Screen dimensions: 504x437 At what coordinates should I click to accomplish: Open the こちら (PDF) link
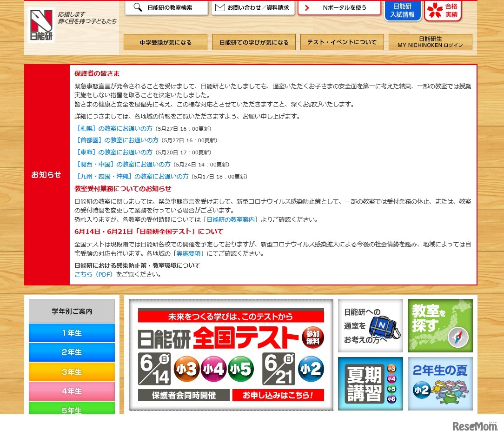point(94,274)
